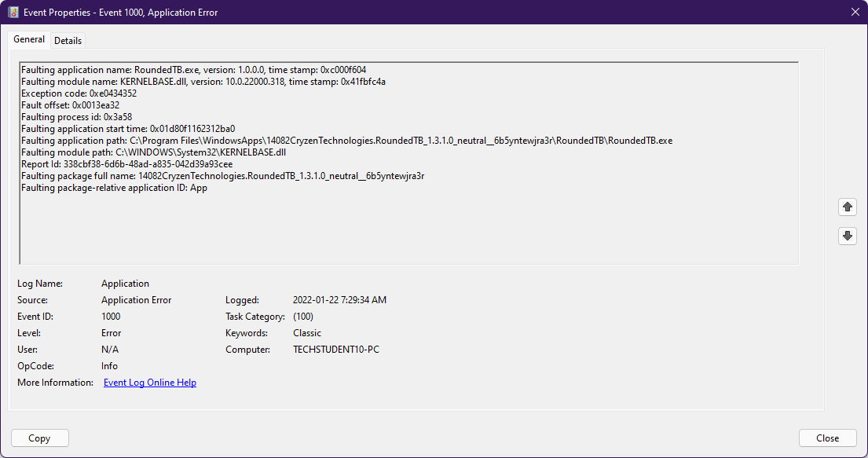Click the OpCode value 'Info'
Image resolution: width=868 pixels, height=458 pixels.
tap(110, 366)
